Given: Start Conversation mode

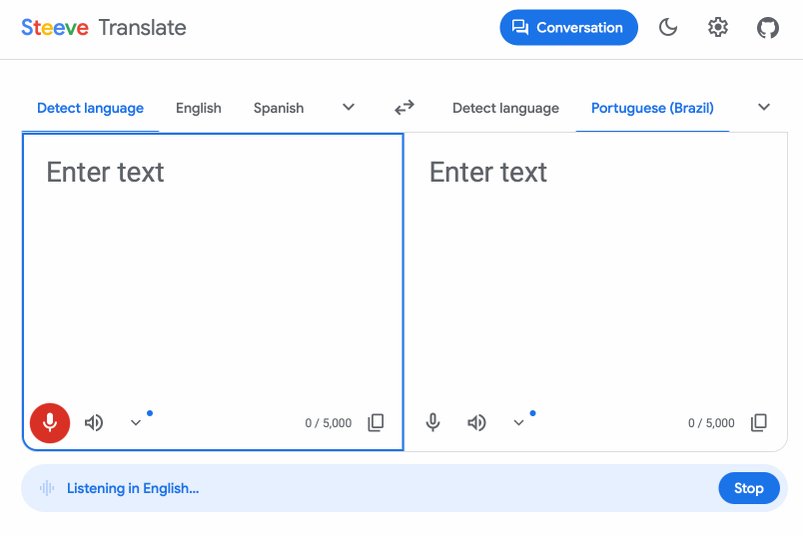Looking at the screenshot, I should (568, 27).
